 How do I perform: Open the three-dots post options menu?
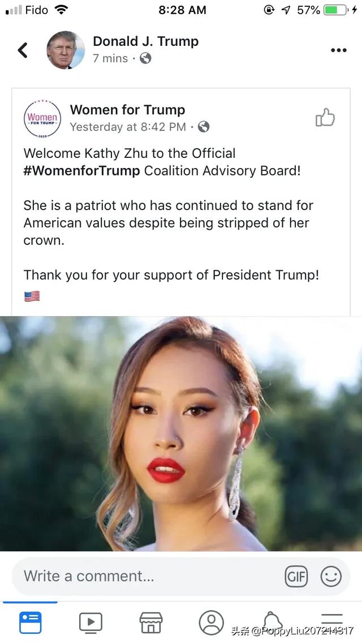(339, 50)
